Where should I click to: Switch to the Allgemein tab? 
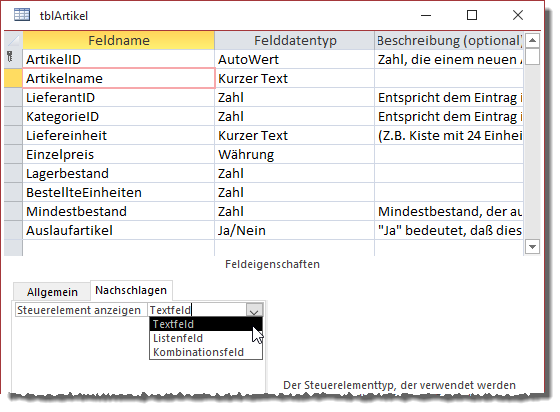52,292
